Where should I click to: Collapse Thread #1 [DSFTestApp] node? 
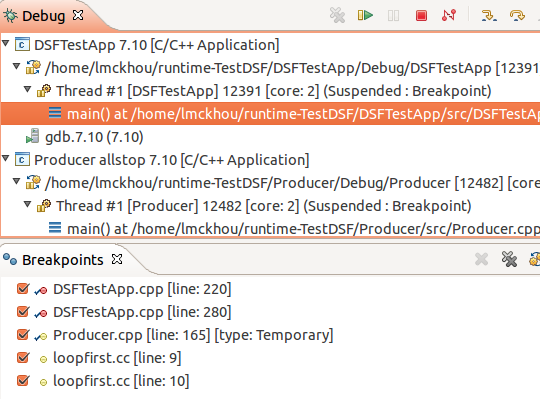pos(28,89)
